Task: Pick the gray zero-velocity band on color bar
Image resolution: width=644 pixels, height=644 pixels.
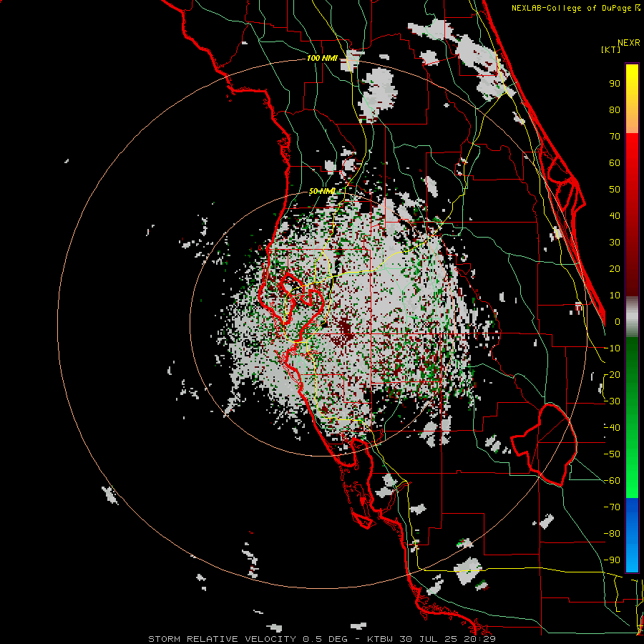Action: point(632,317)
